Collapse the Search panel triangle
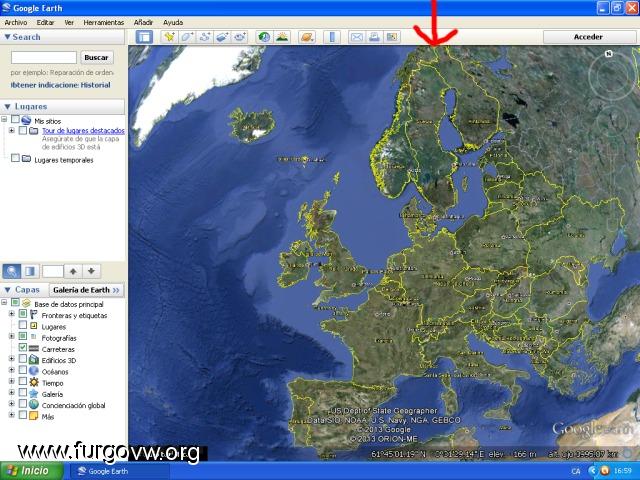 click(7, 37)
